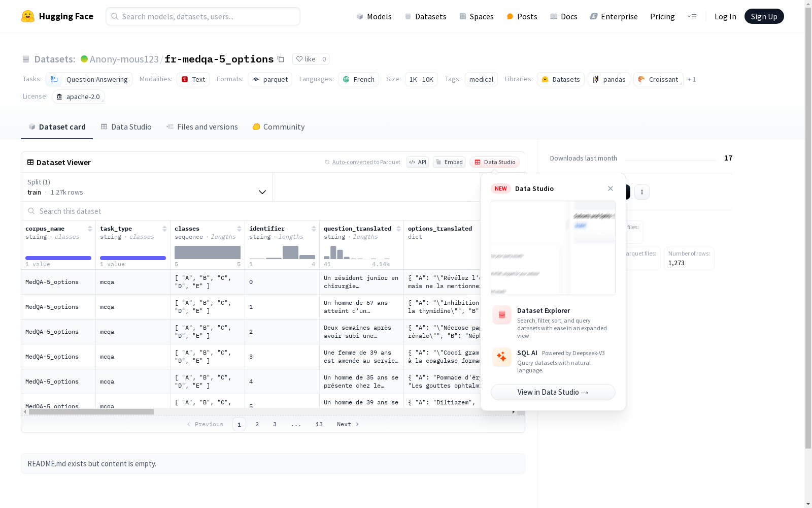Open the Pricing page link
Viewport: 812px width, 508px height.
[x=662, y=16]
